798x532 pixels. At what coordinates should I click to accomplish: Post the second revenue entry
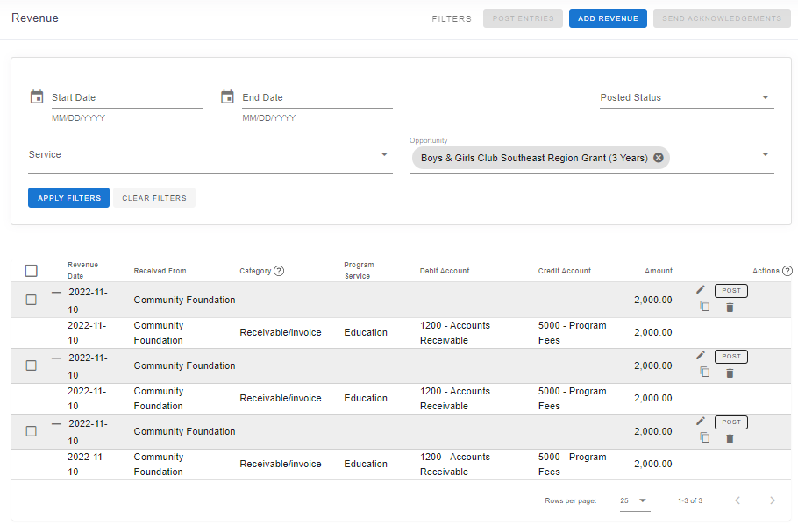click(x=730, y=356)
